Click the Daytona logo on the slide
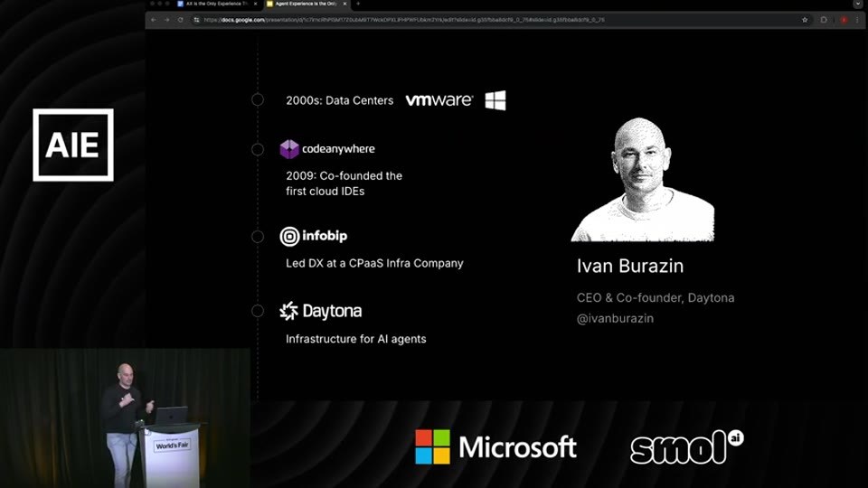The image size is (868, 488). (x=320, y=311)
